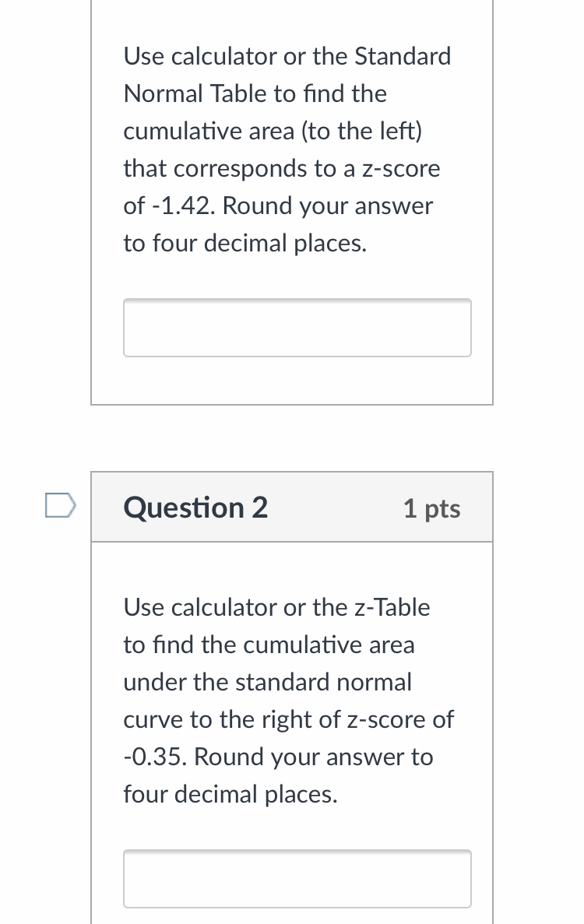
Task: Flag Question 2 with the bookmark icon
Action: coord(60,506)
